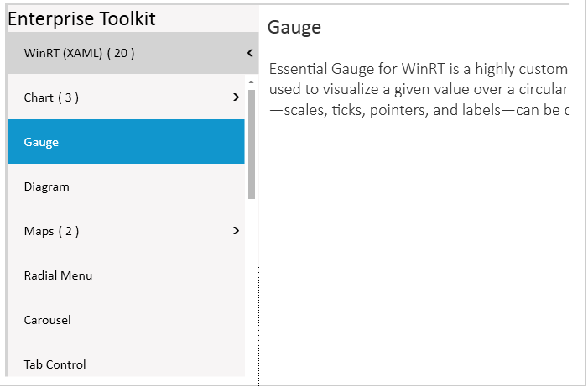Click the "used to visualize" description line
This screenshot has height=388, width=588.
pyautogui.click(x=419, y=89)
